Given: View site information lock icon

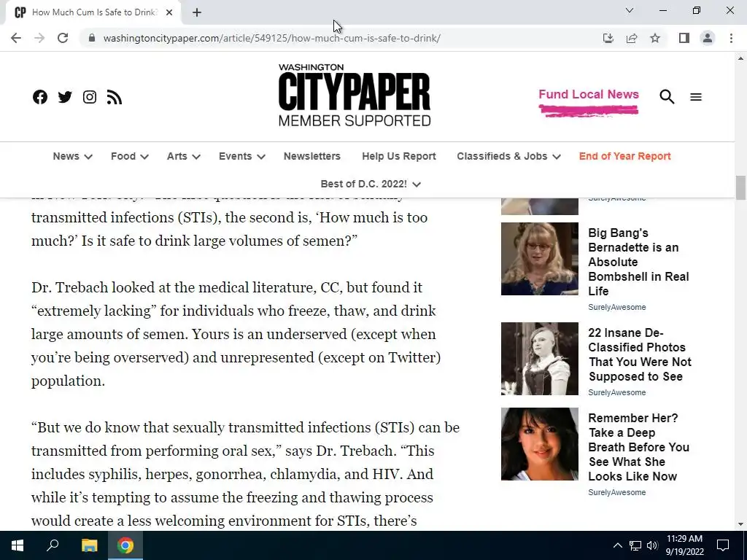Looking at the screenshot, I should pyautogui.click(x=93, y=38).
